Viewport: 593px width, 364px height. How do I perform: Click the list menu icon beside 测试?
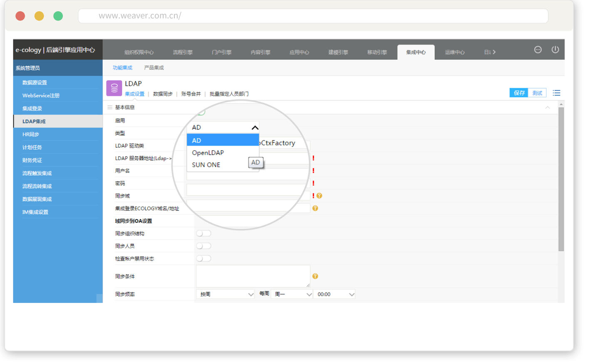click(556, 93)
